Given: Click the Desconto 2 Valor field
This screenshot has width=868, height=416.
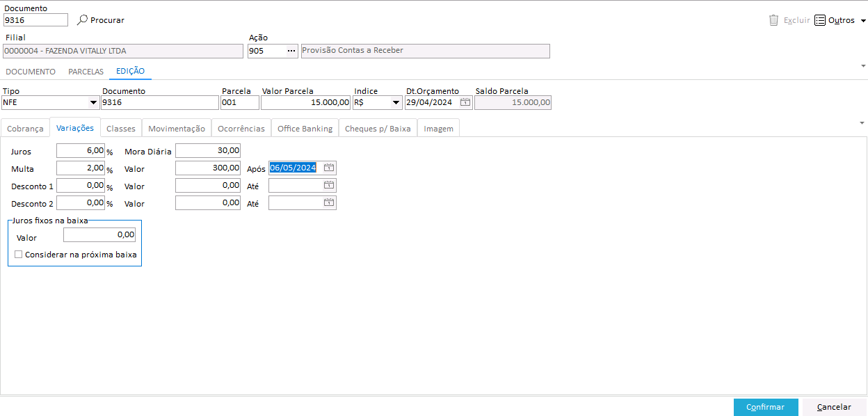Looking at the screenshot, I should point(208,202).
